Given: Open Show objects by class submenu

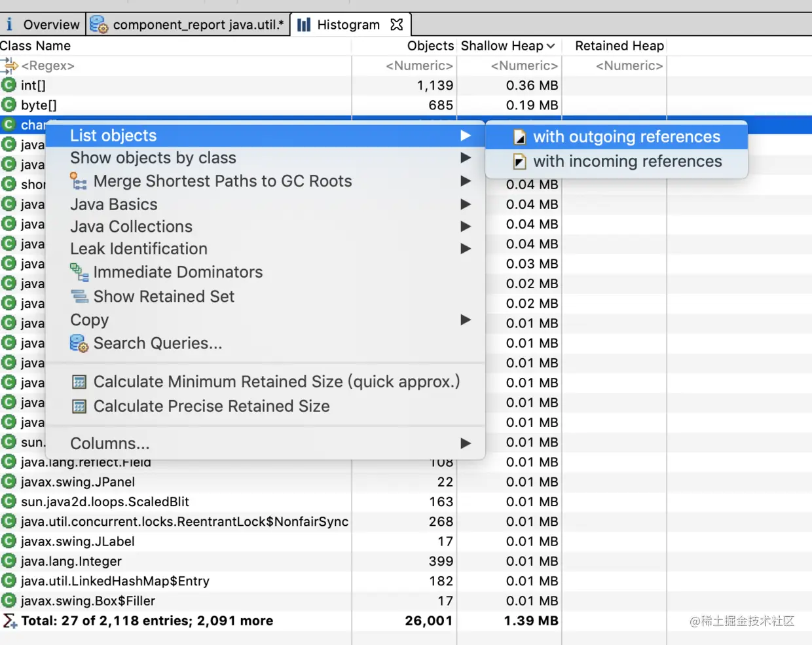Looking at the screenshot, I should point(265,158).
